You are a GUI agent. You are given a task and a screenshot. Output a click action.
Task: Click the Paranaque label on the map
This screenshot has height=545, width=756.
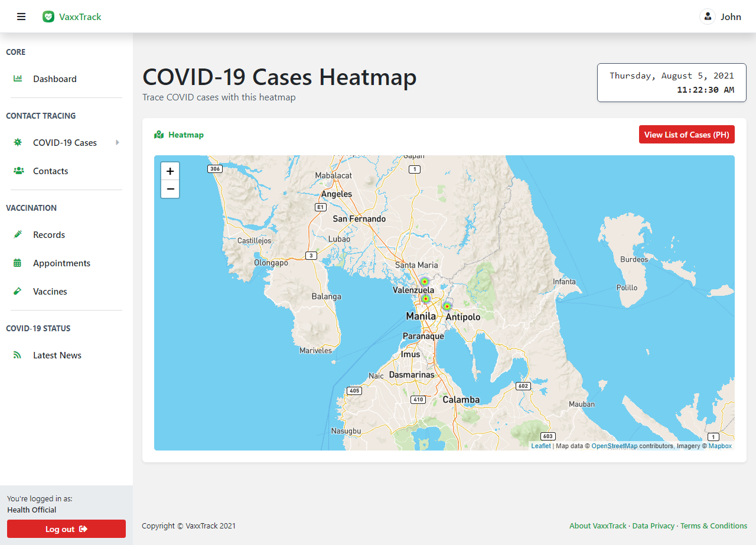point(423,336)
